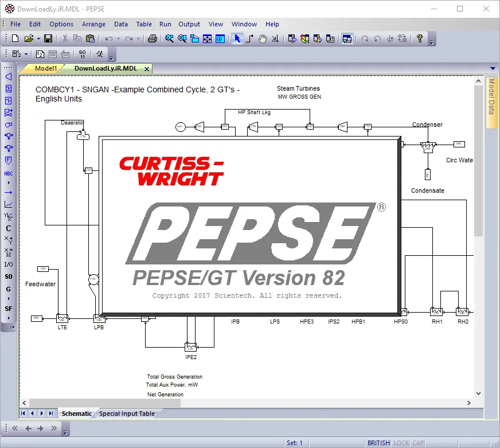Choose the hand pan tool
The width and height of the screenshot is (500, 448).
(263, 38)
